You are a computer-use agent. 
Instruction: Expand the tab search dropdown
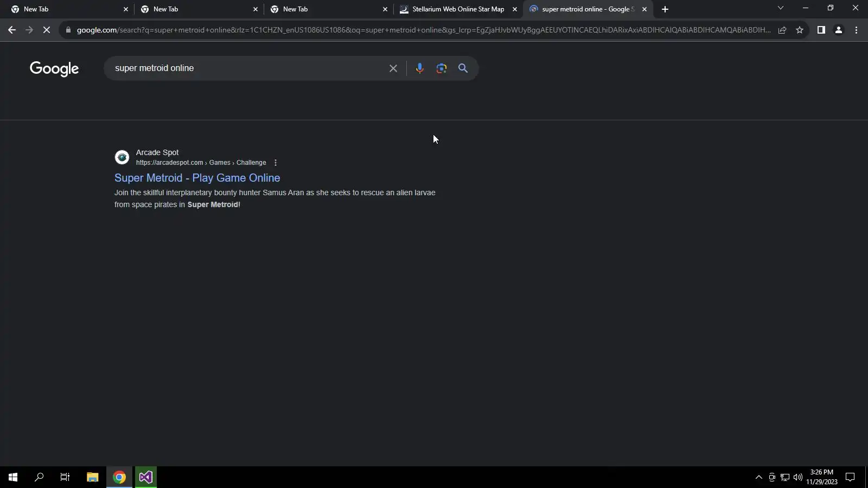(781, 8)
